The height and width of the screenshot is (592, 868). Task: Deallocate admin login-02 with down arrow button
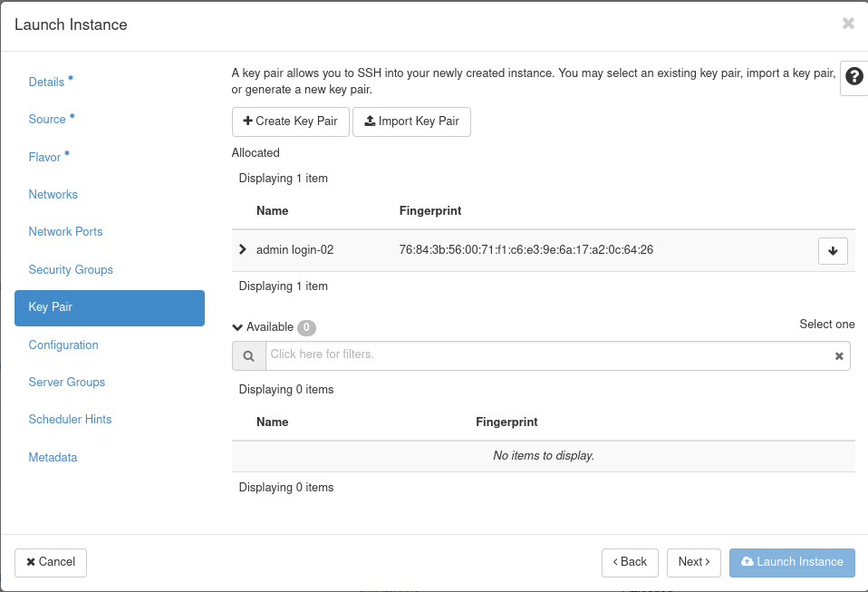[832, 251]
